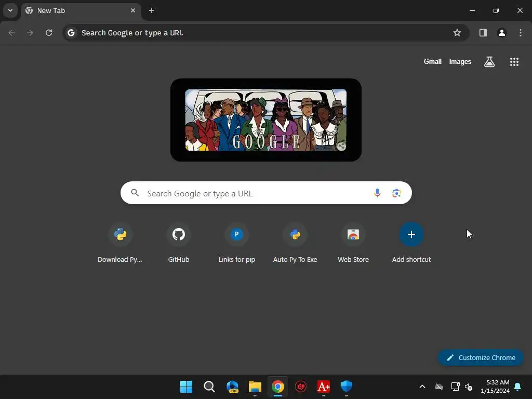
Task: Open Windows Security shield icon
Action: [347, 387]
